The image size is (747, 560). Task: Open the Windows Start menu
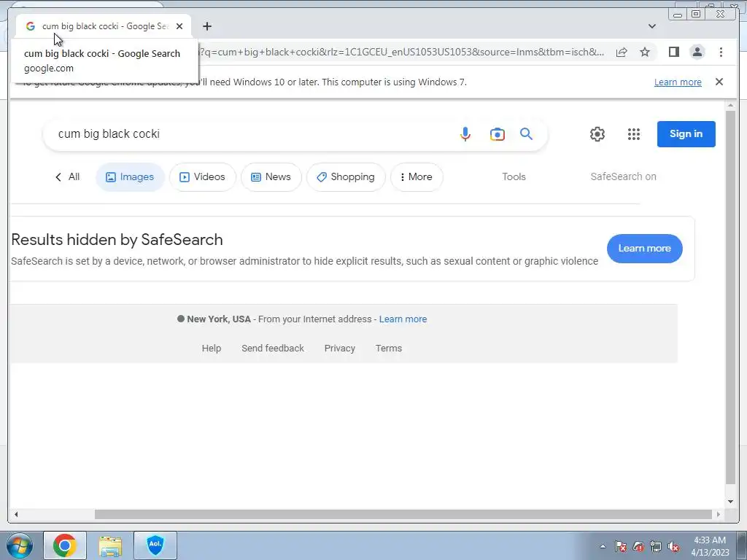pos(20,545)
